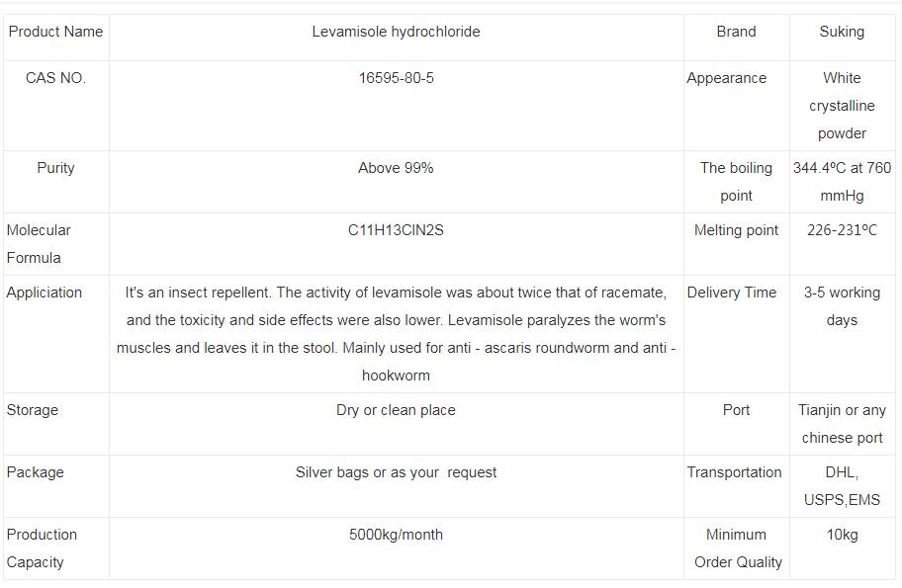Click the 'Tianjin or any chinese port' cell
Viewport: 902px width, 588px height.
point(842,424)
